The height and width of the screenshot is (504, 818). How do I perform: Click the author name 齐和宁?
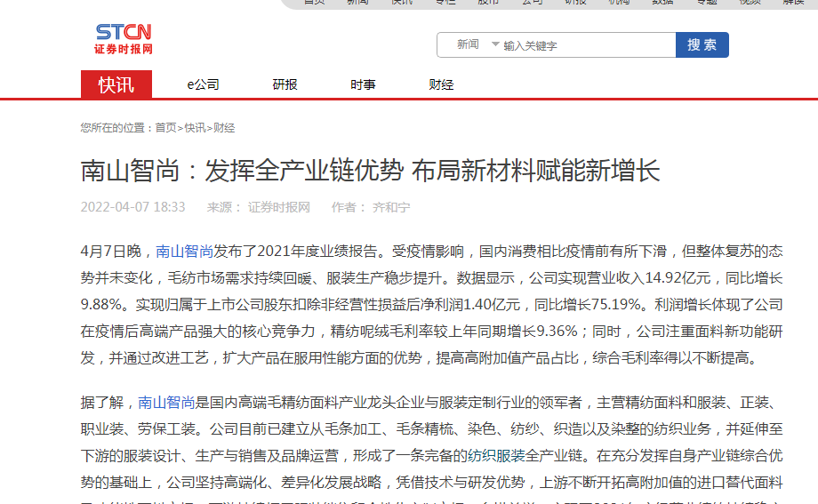tap(391, 207)
